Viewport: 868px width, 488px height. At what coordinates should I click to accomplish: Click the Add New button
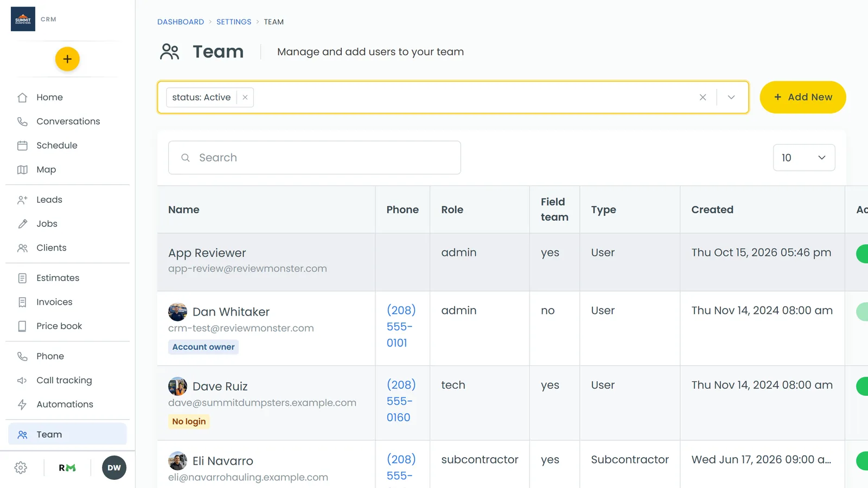pyautogui.click(x=803, y=98)
